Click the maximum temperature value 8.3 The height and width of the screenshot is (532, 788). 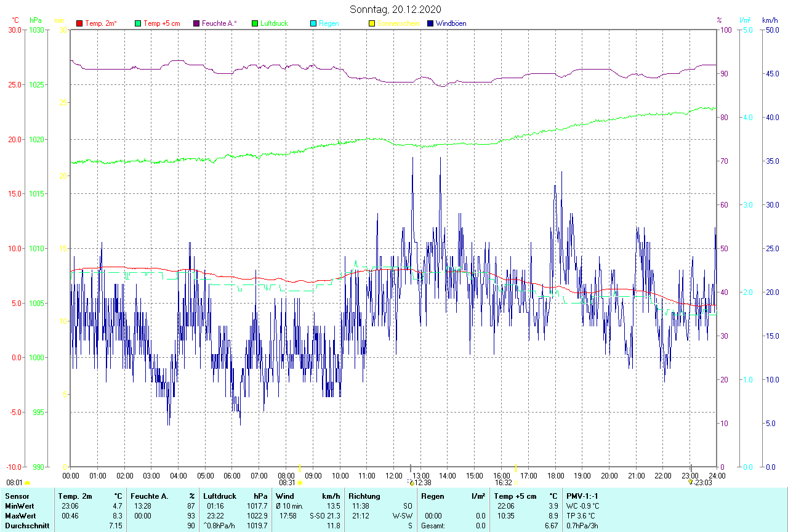point(118,516)
